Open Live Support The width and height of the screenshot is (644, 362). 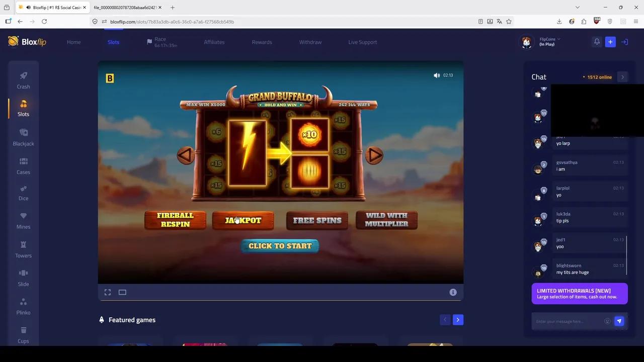(362, 42)
